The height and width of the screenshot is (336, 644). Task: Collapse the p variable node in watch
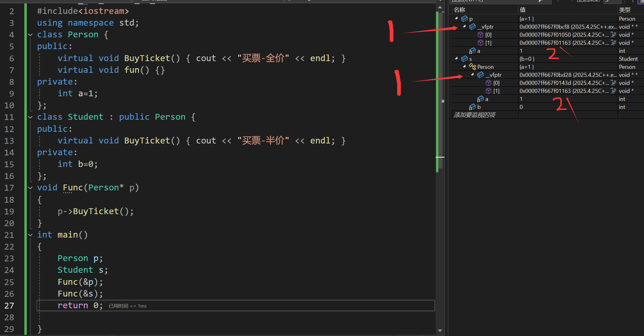[x=456, y=19]
